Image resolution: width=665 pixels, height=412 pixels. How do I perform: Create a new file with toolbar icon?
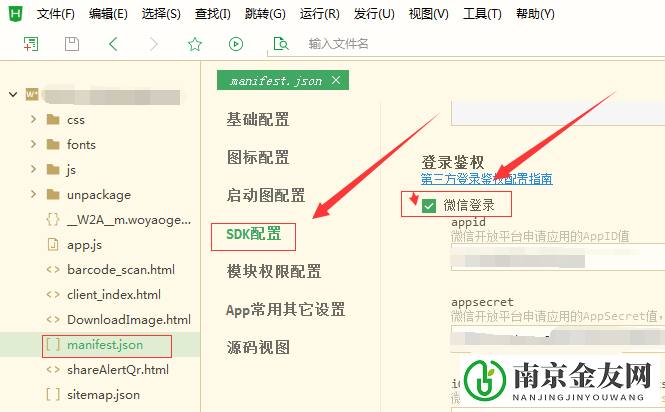click(x=31, y=44)
